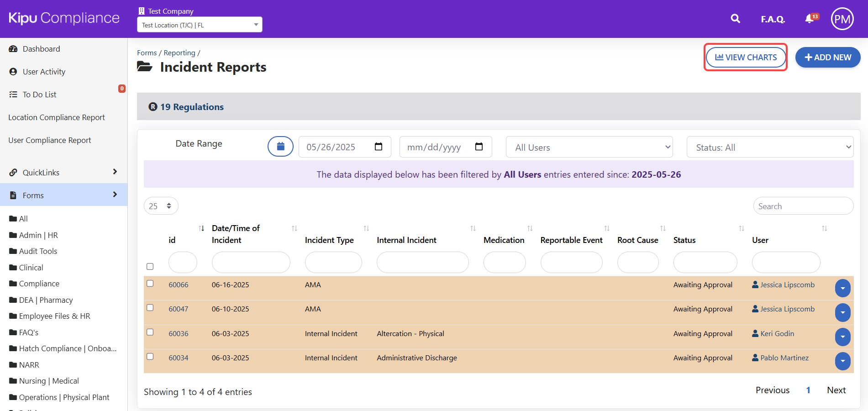Open the Status: All dropdown

click(770, 147)
